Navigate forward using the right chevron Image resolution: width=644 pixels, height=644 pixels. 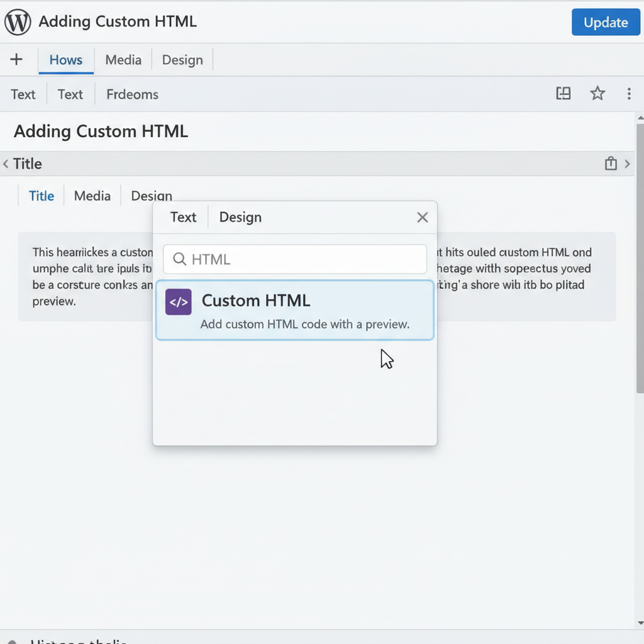tap(627, 164)
